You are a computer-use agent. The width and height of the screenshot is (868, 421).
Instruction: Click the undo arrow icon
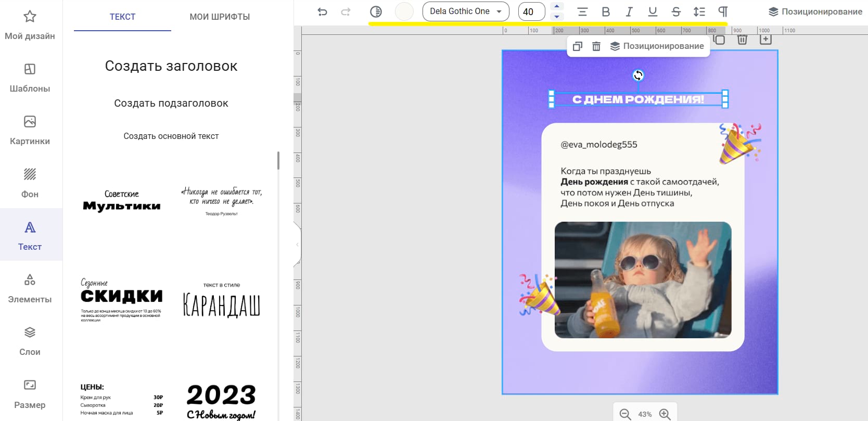click(322, 11)
